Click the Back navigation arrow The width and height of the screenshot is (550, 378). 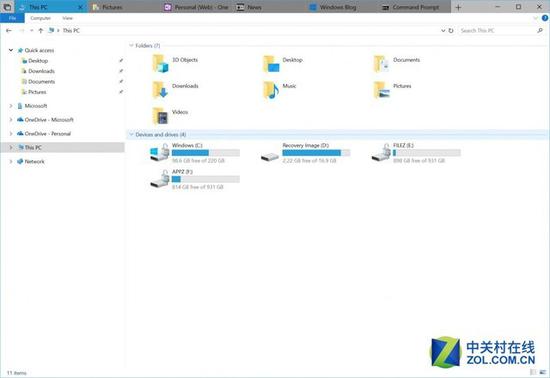click(9, 31)
